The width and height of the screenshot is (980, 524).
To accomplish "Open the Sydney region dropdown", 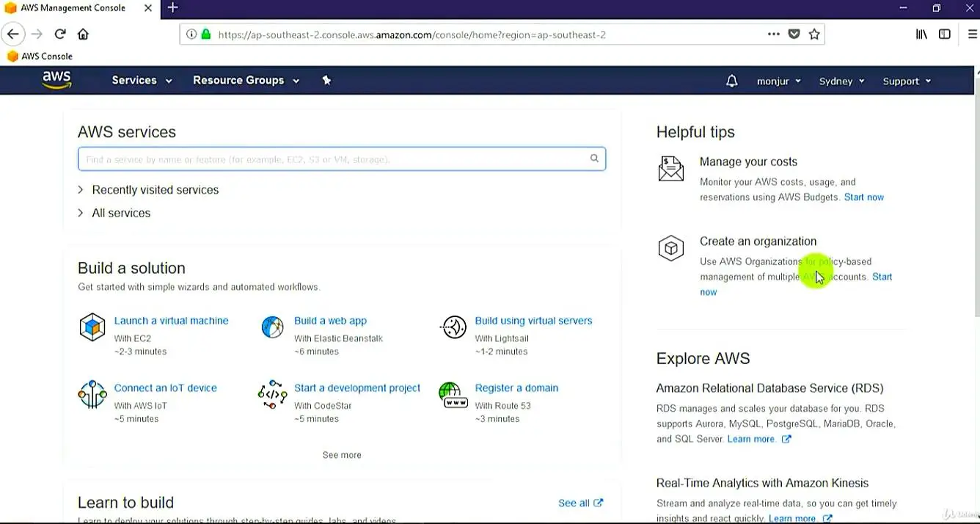I will pyautogui.click(x=841, y=81).
